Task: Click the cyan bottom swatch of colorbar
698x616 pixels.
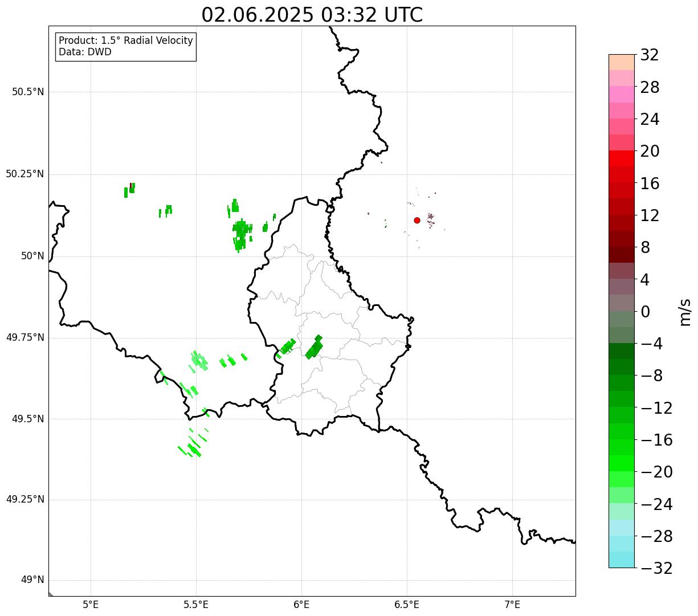Action: 622,560
